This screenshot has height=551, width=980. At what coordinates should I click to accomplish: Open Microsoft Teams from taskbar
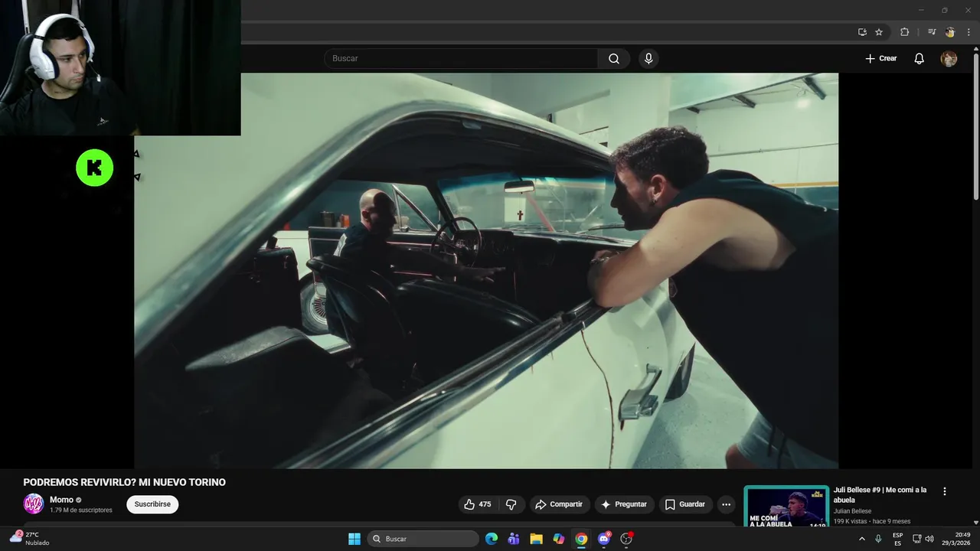514,539
